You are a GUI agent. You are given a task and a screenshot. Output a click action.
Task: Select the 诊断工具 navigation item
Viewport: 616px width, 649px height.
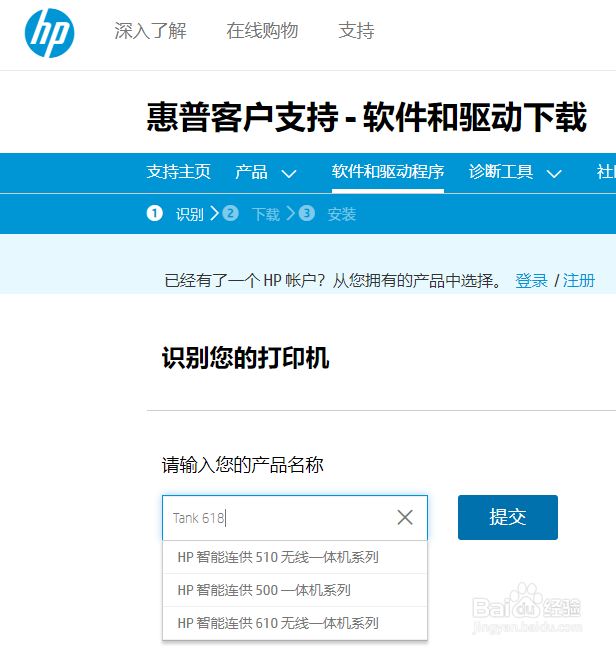501,172
